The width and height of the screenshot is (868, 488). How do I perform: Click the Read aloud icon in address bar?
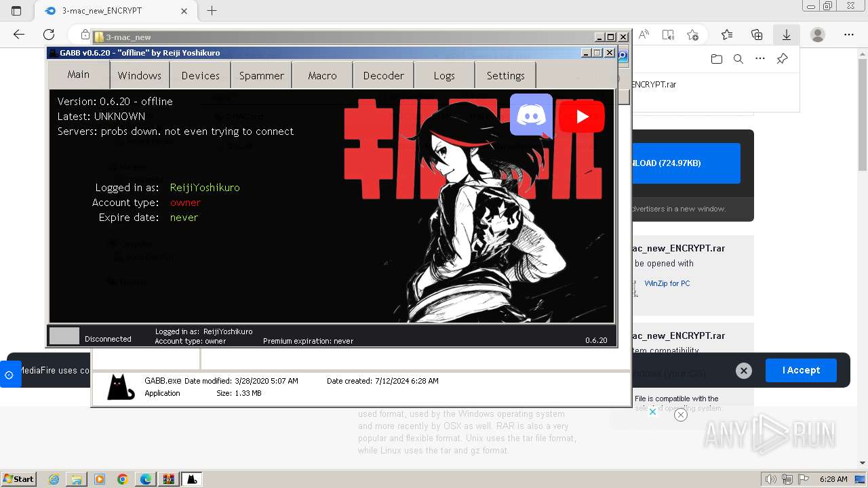click(644, 35)
